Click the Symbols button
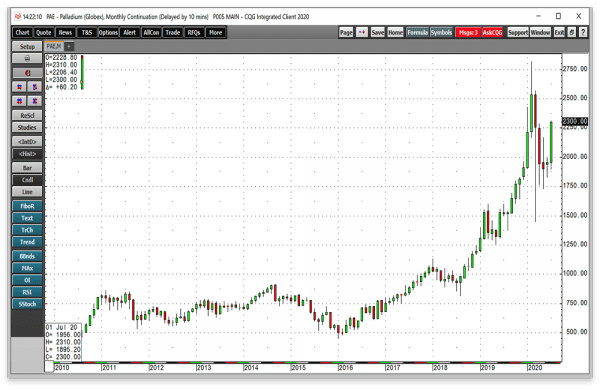 (x=441, y=33)
